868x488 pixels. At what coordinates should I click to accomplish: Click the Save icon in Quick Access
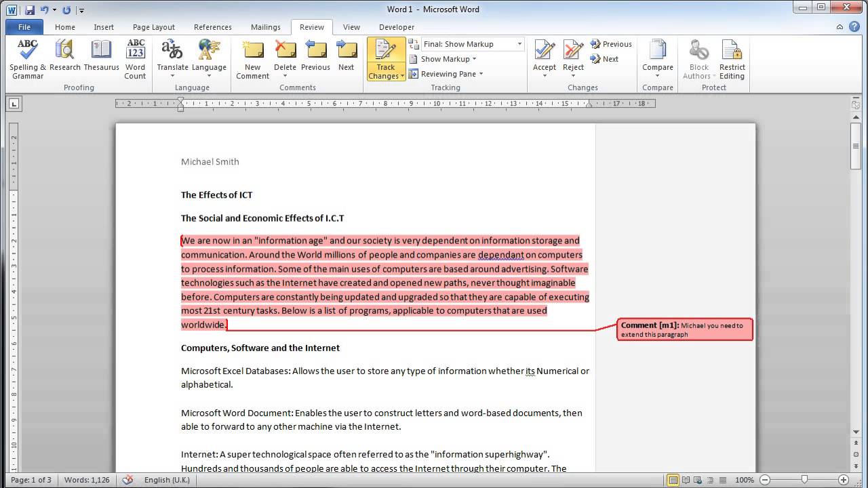click(x=30, y=9)
